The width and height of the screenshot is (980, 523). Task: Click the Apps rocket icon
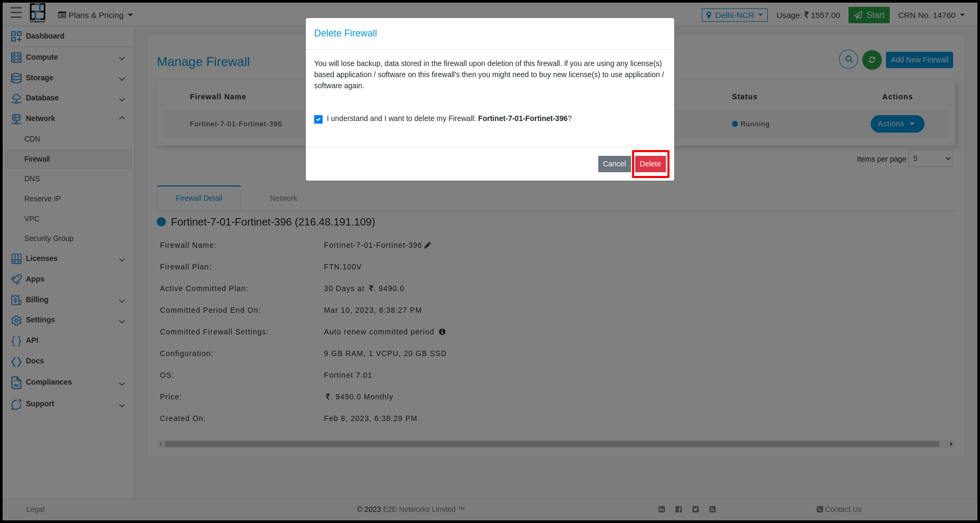click(16, 279)
